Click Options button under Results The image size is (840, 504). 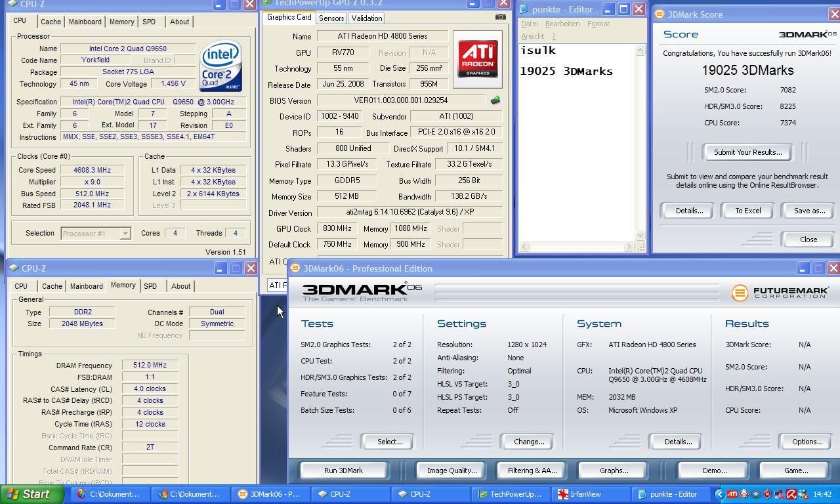coord(807,442)
